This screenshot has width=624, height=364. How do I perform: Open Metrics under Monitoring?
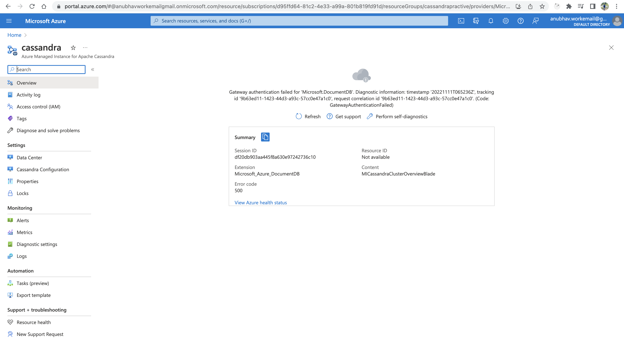tap(24, 232)
